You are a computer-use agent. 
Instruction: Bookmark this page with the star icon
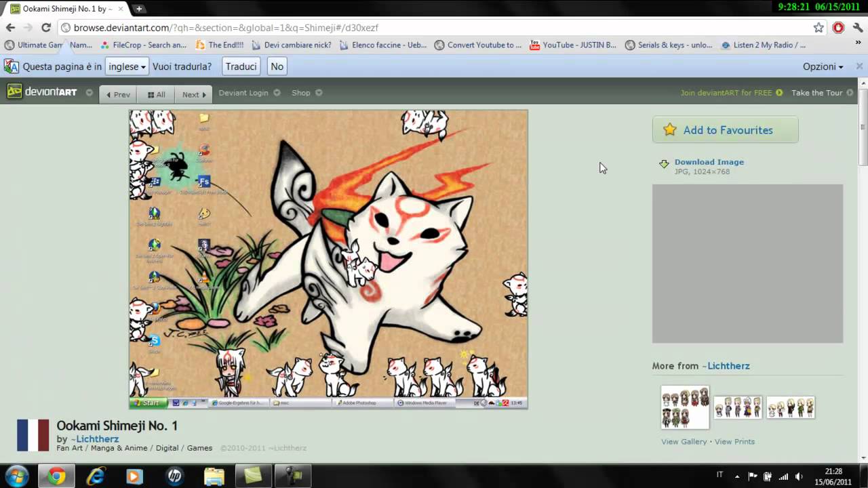coord(818,28)
